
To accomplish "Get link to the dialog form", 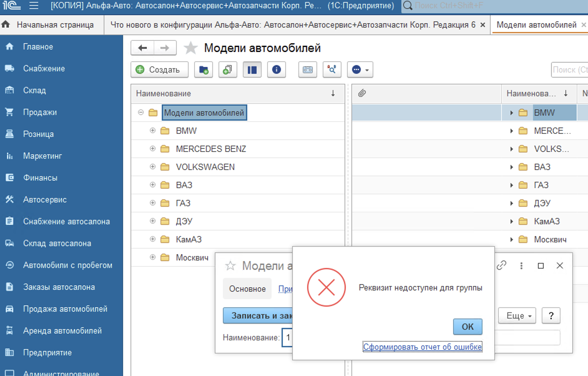I will 502,265.
